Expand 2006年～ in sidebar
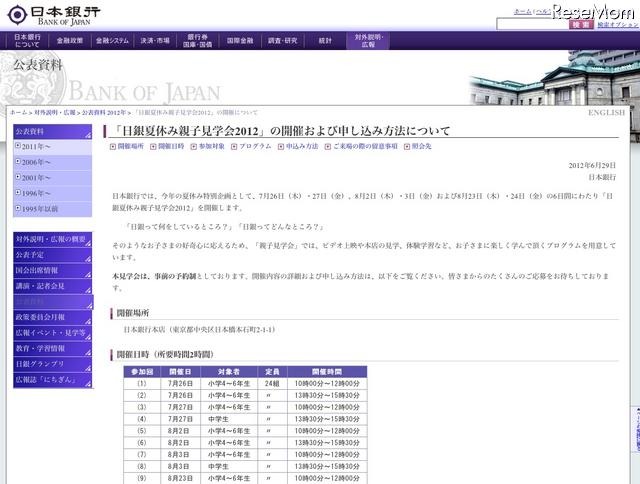Screen dimensions: 640x484 (53, 162)
